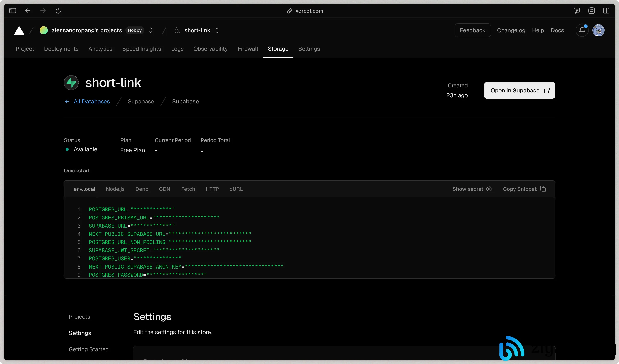Click the Hobby plan badge
This screenshot has width=619, height=364.
coord(135,30)
